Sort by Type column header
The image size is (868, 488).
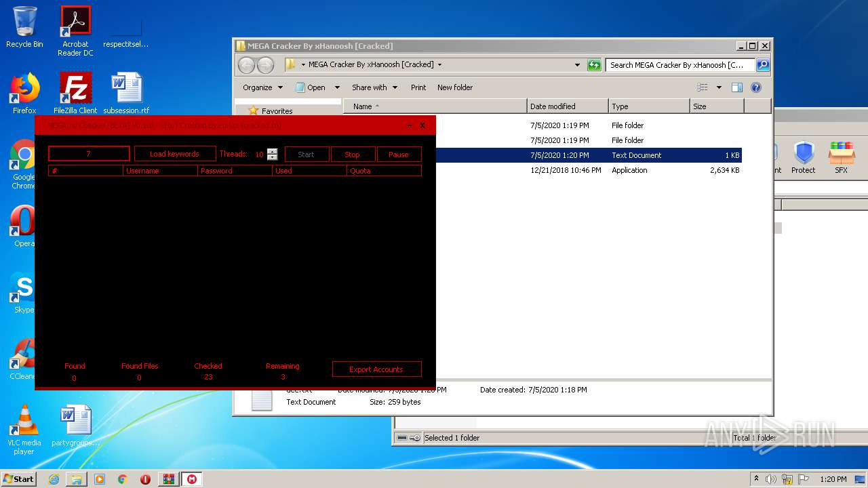(x=649, y=106)
